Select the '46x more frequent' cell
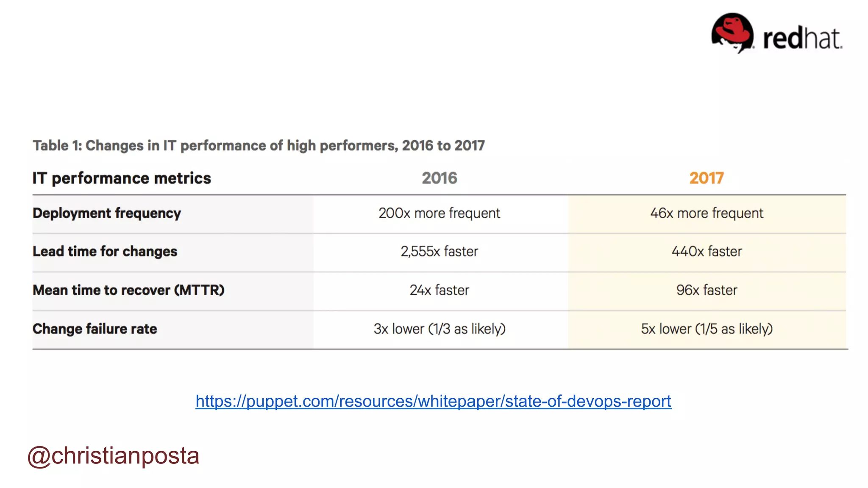Viewport: 868px width, 488px height. [707, 213]
